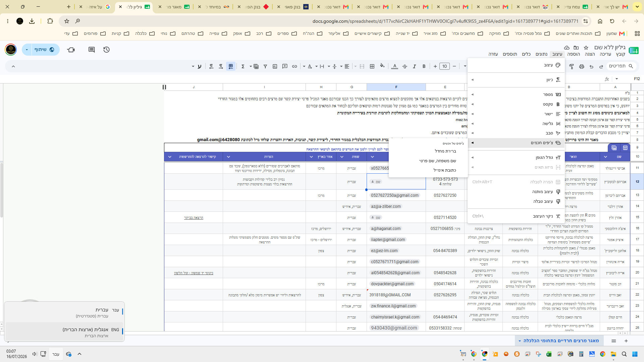Image resolution: width=644 pixels, height=362 pixels.
Task: Click the dovpackter@gmail.com chip
Action: click(392, 284)
